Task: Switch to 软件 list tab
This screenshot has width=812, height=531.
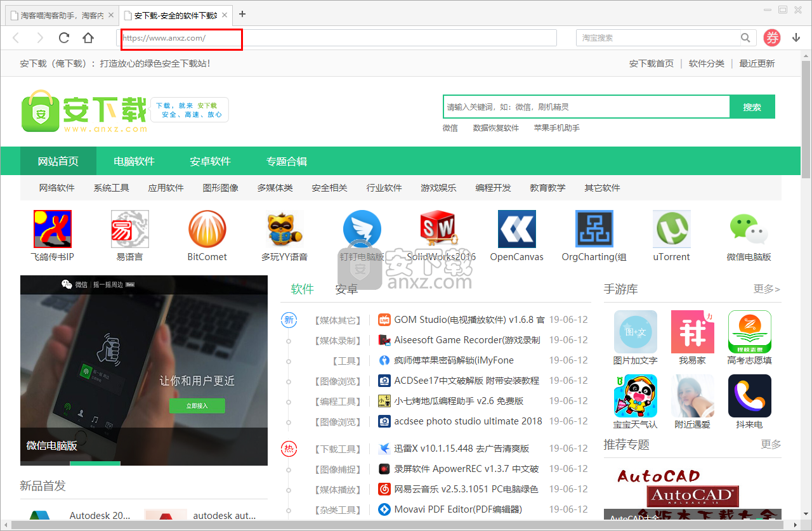Action: (x=303, y=289)
